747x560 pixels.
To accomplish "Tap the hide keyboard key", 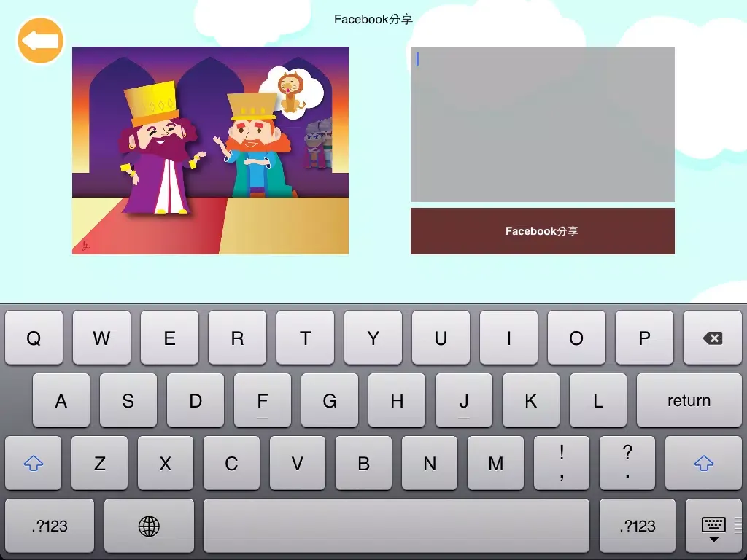I will 713,526.
